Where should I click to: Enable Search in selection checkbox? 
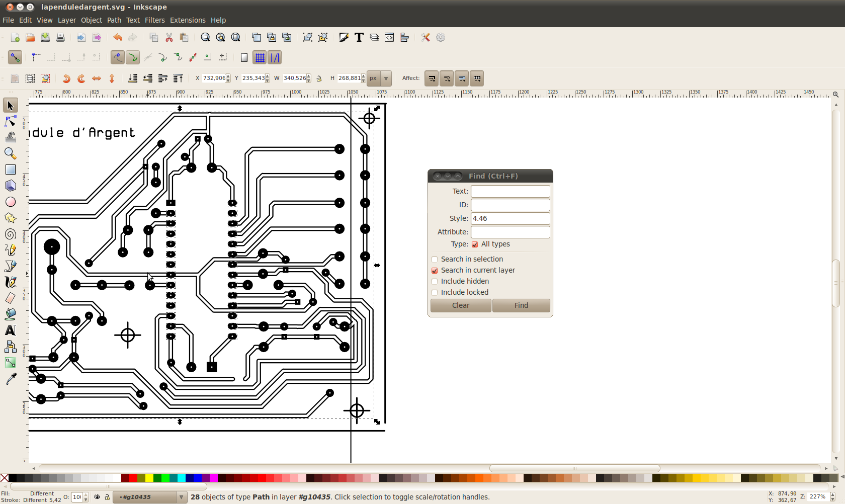(435, 260)
